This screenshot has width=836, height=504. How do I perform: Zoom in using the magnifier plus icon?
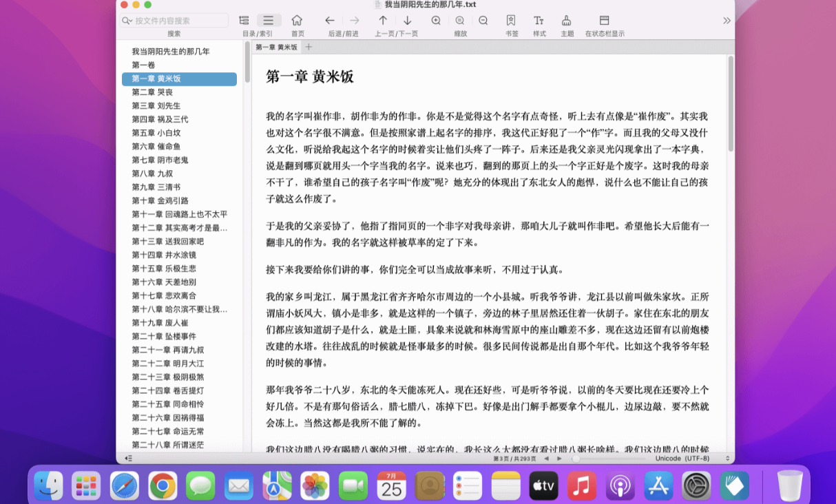click(436, 20)
